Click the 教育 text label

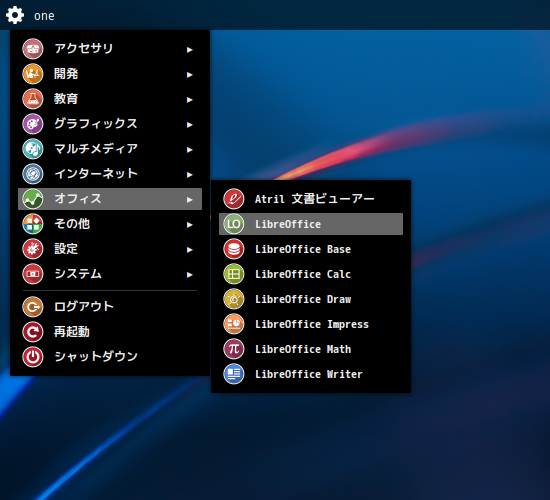(x=66, y=99)
